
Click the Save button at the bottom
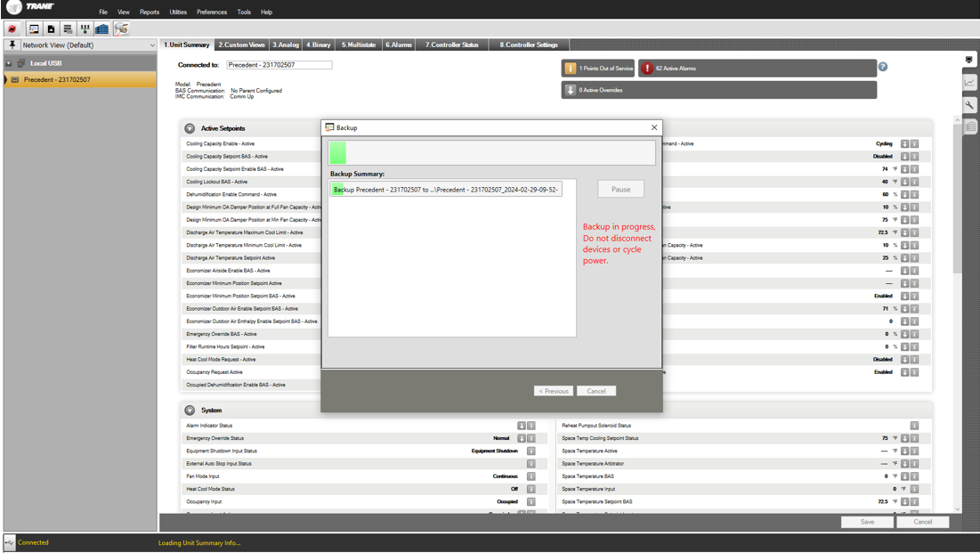tap(867, 522)
